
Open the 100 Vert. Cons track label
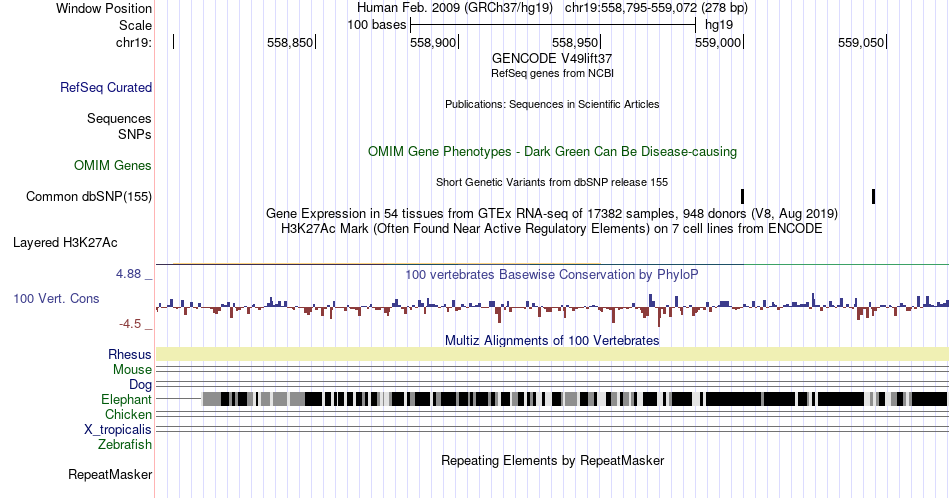coord(56,298)
